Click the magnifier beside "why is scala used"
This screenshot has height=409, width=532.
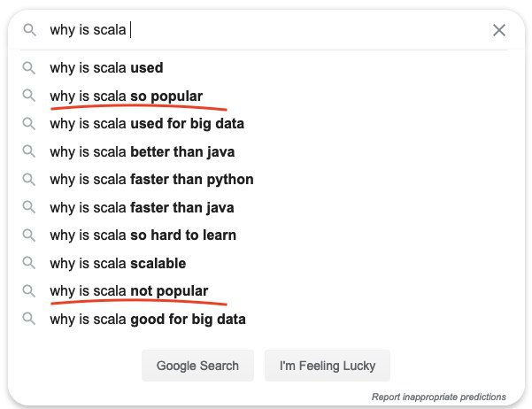29,68
